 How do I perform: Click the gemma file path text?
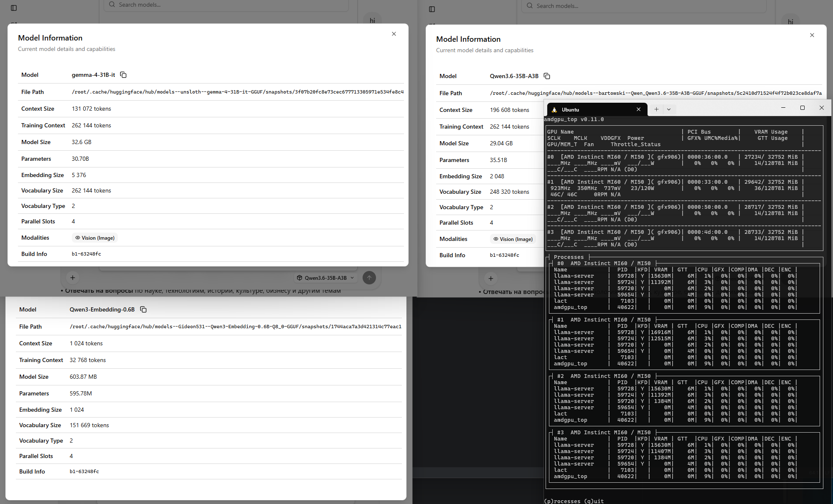(238, 92)
